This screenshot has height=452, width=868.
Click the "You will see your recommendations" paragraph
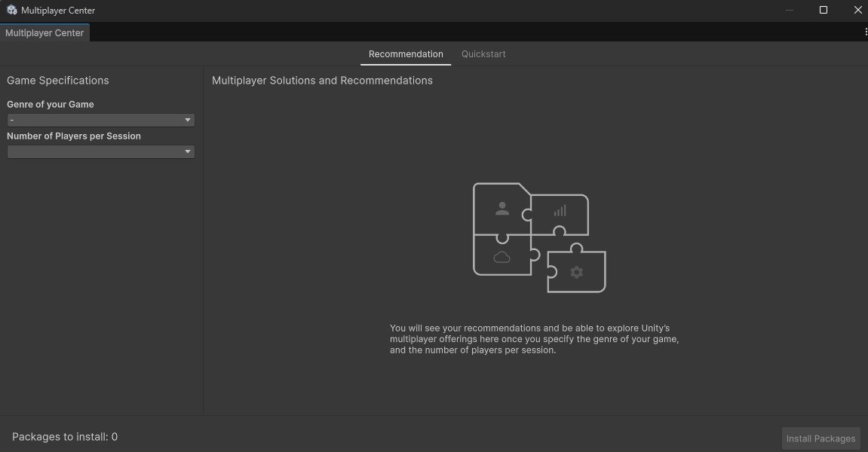(x=534, y=339)
